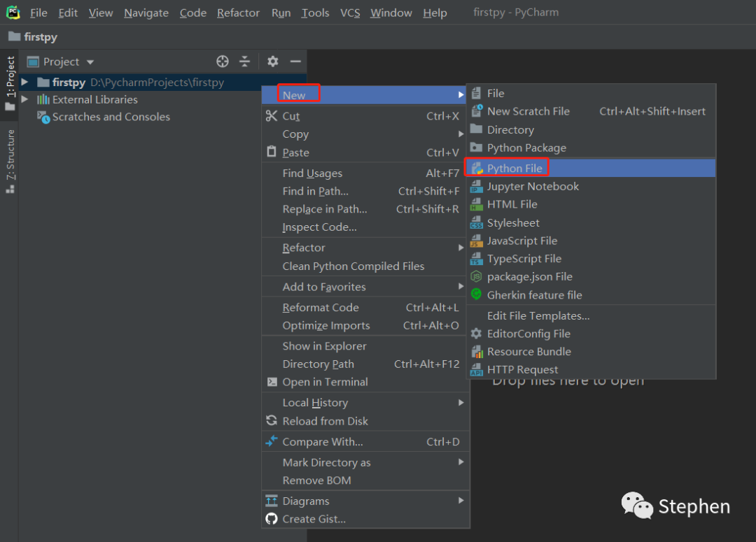Click the GitHub Create Gist icon
Viewport: 756px width, 542px height.
click(272, 519)
